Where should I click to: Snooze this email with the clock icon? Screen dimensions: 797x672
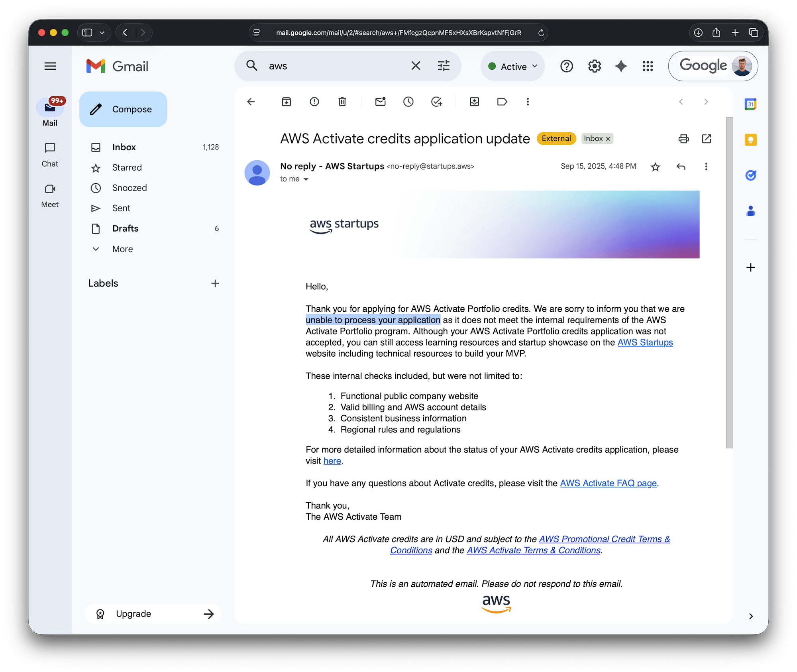click(x=408, y=102)
